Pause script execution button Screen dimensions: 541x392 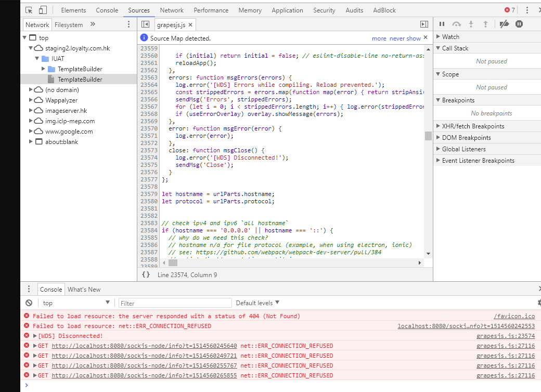442,24
